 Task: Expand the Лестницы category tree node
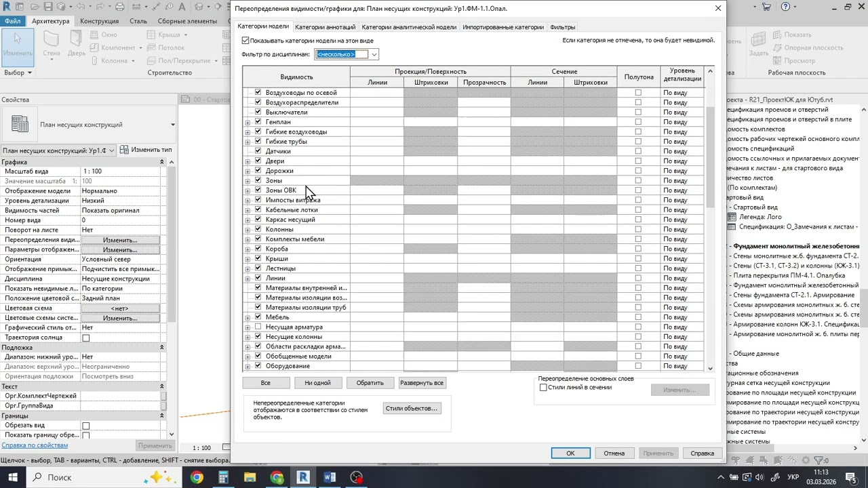coord(248,268)
